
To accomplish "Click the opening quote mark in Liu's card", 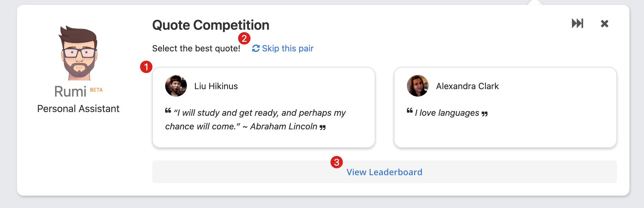I will pos(168,110).
